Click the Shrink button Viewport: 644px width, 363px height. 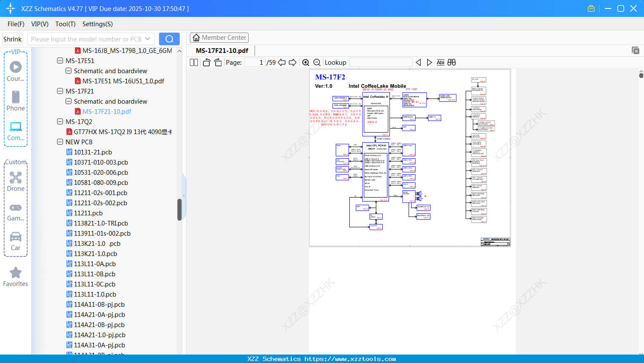coord(13,39)
